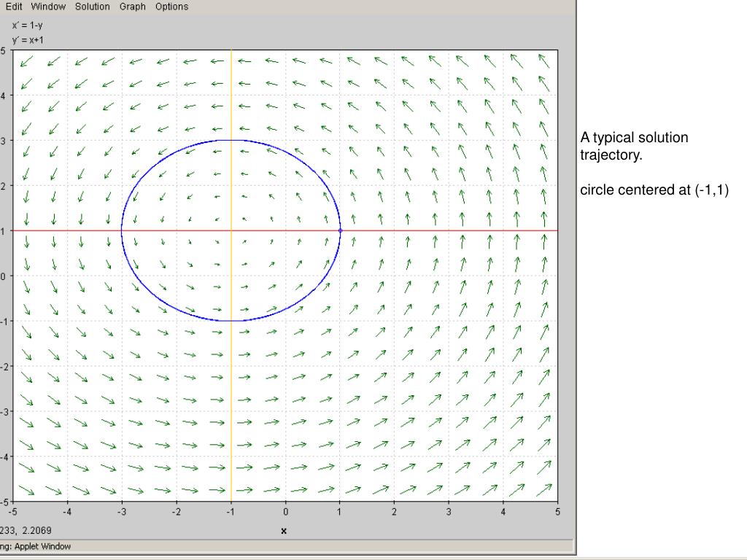Click the 'A typical solution trajectory' caption
The width and height of the screenshot is (747, 560).
[634, 146]
